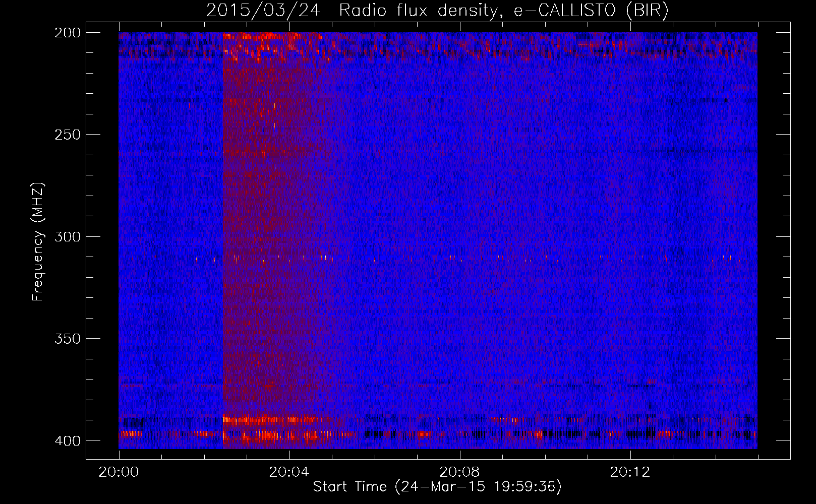Click the 200 frequency tick label
Screen dimensions: 816x504
[67, 32]
